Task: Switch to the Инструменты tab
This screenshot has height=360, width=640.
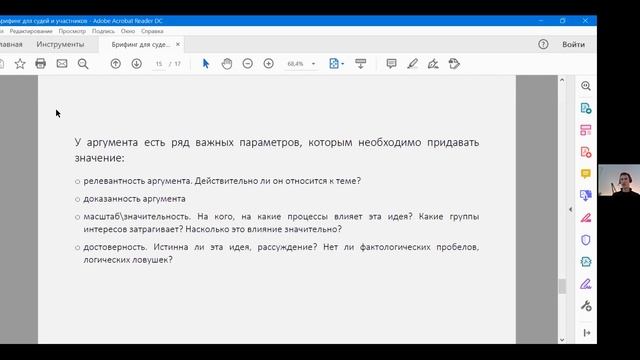Action: click(60, 44)
